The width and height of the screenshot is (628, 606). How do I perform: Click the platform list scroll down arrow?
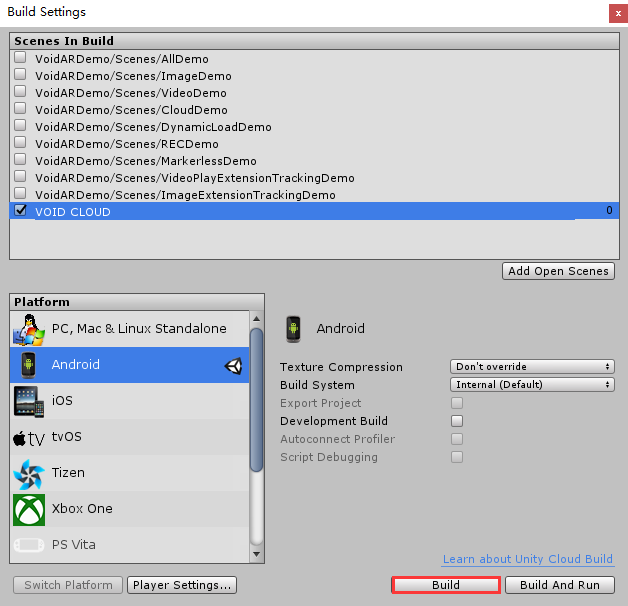click(x=256, y=554)
